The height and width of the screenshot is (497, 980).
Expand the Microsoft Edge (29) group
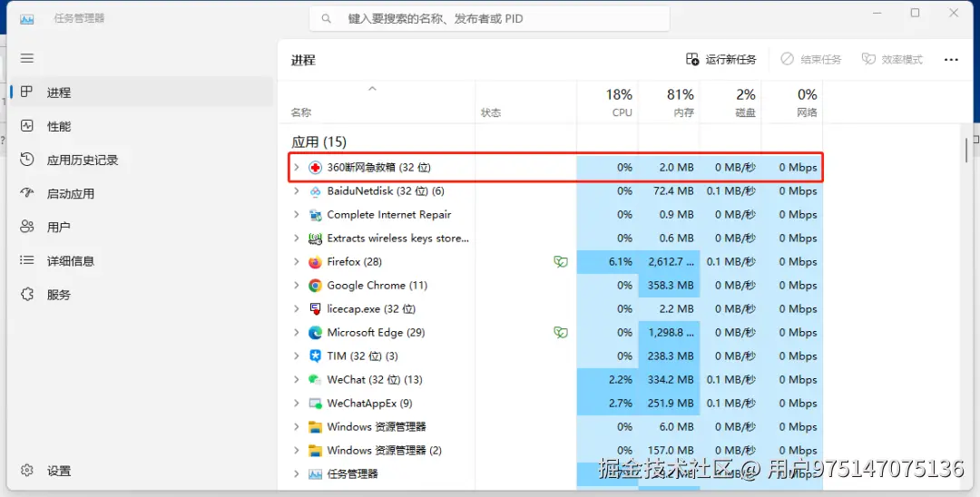pos(297,333)
